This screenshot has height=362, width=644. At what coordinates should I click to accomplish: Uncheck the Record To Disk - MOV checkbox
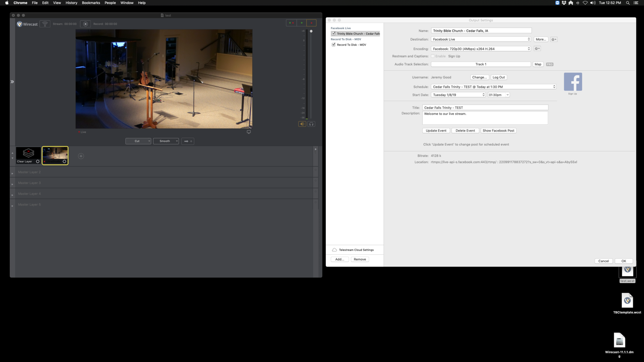334,45
